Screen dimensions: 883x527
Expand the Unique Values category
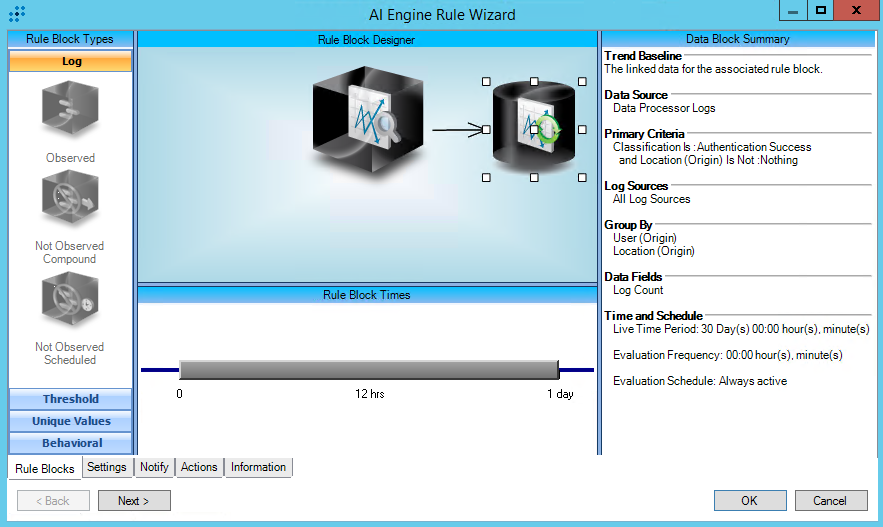pos(70,421)
